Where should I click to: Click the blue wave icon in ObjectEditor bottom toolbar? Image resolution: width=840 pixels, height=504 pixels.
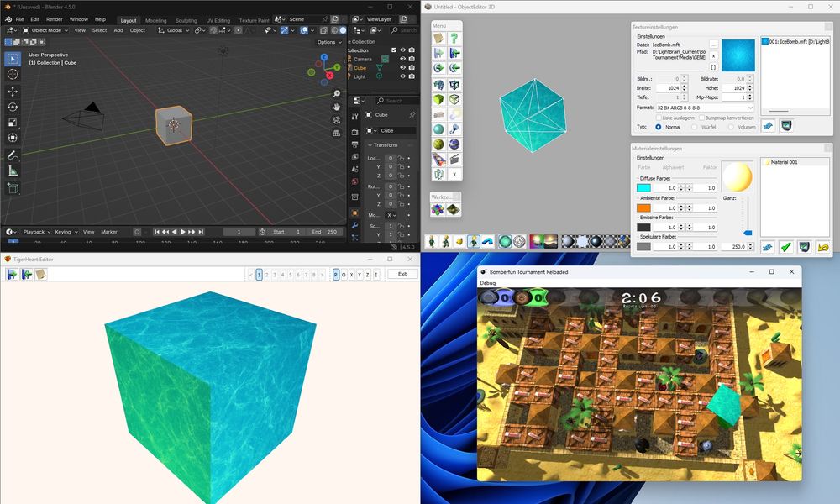click(487, 242)
